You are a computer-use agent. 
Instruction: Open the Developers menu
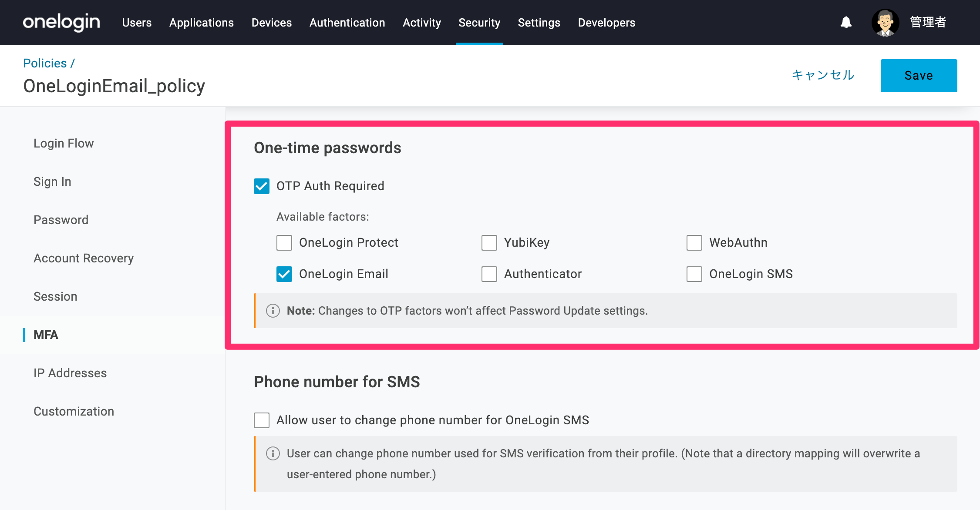(x=607, y=23)
